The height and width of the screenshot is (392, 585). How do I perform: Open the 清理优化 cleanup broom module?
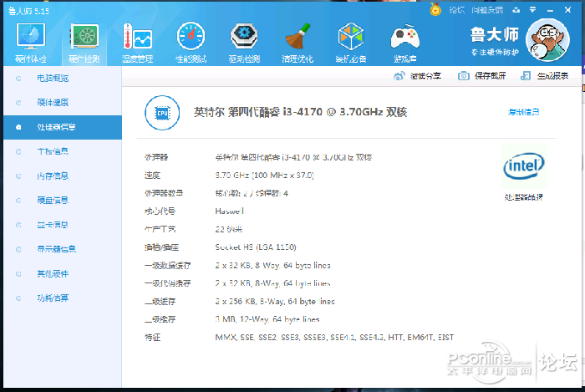(x=298, y=43)
